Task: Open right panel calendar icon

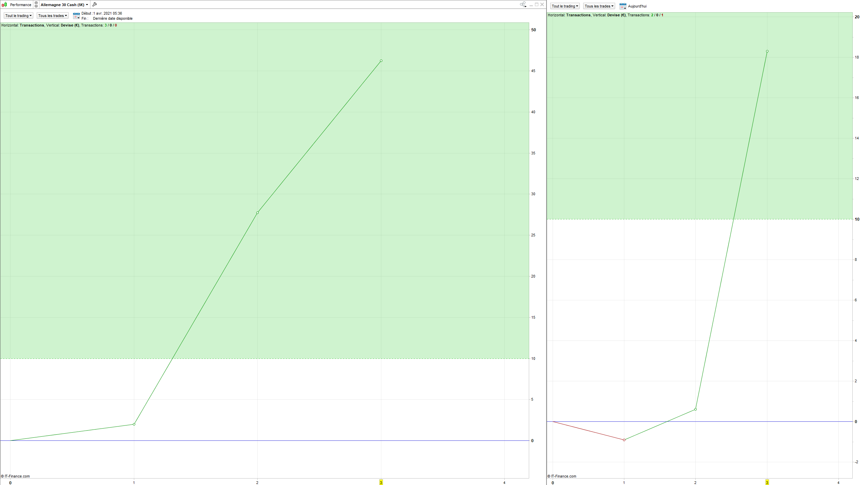Action: click(623, 6)
